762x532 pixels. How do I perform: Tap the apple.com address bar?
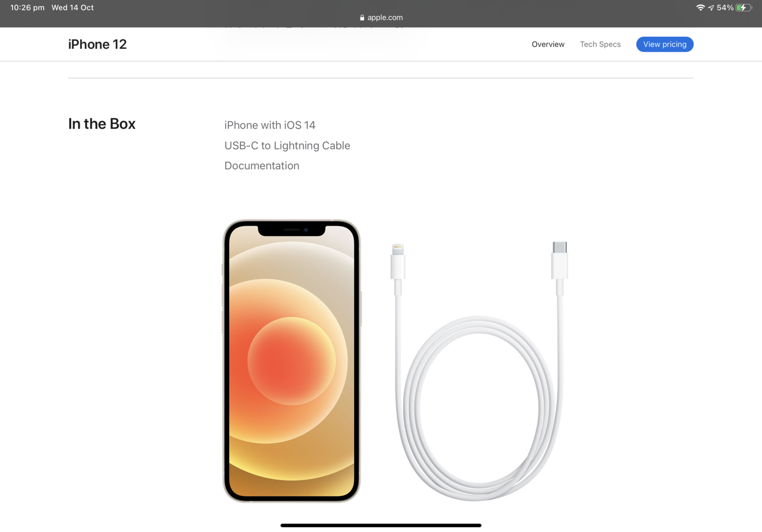[381, 18]
